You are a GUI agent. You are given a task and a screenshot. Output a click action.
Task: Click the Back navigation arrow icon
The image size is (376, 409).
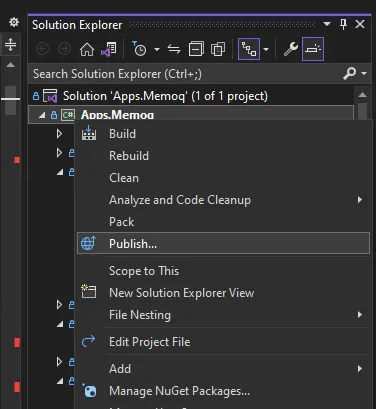[42, 49]
